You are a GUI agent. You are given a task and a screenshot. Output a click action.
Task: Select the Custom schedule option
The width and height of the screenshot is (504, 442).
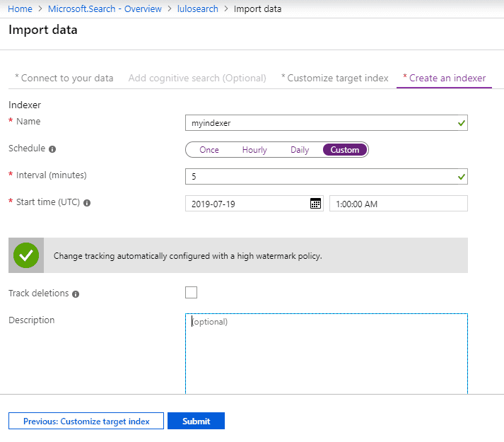(345, 150)
